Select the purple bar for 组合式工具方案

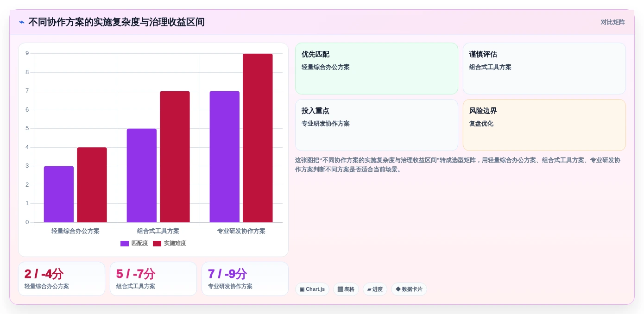142,176
